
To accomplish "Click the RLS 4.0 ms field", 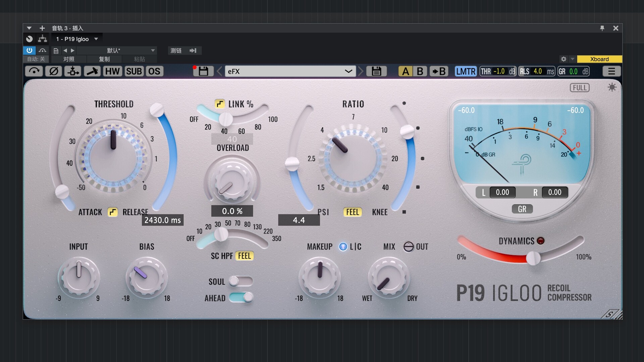I will point(537,71).
